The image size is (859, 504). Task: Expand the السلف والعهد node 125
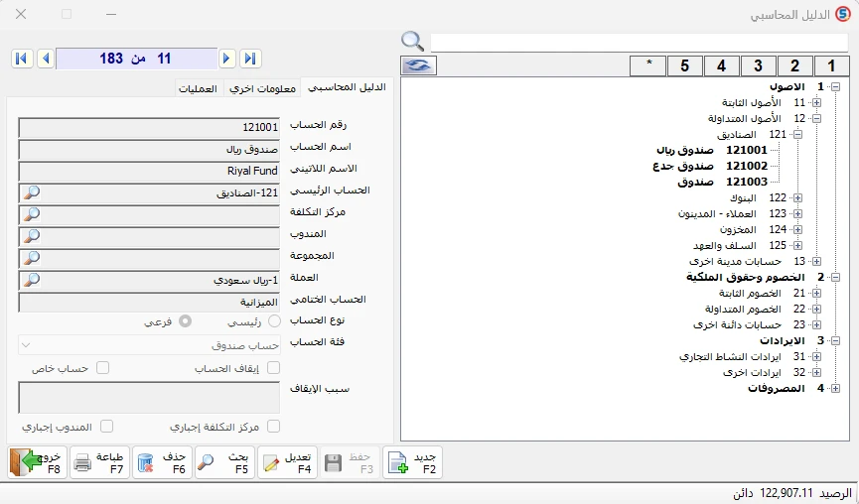coord(798,245)
